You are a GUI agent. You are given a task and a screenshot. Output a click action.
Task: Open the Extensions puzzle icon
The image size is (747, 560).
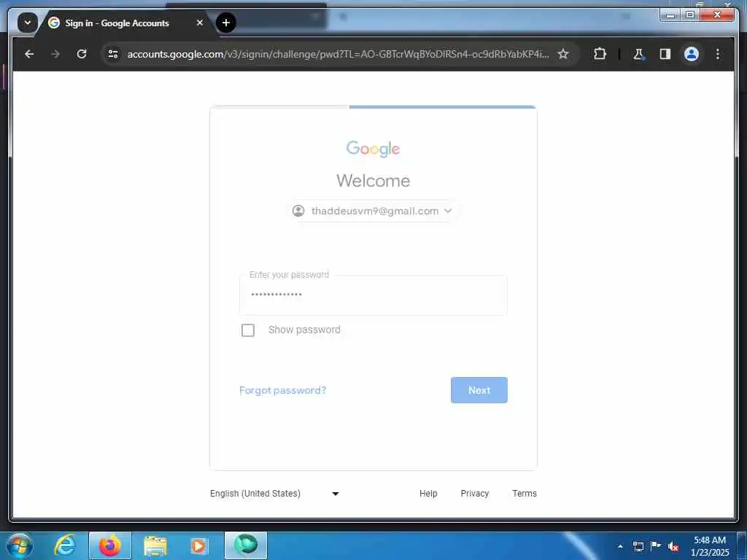point(600,54)
